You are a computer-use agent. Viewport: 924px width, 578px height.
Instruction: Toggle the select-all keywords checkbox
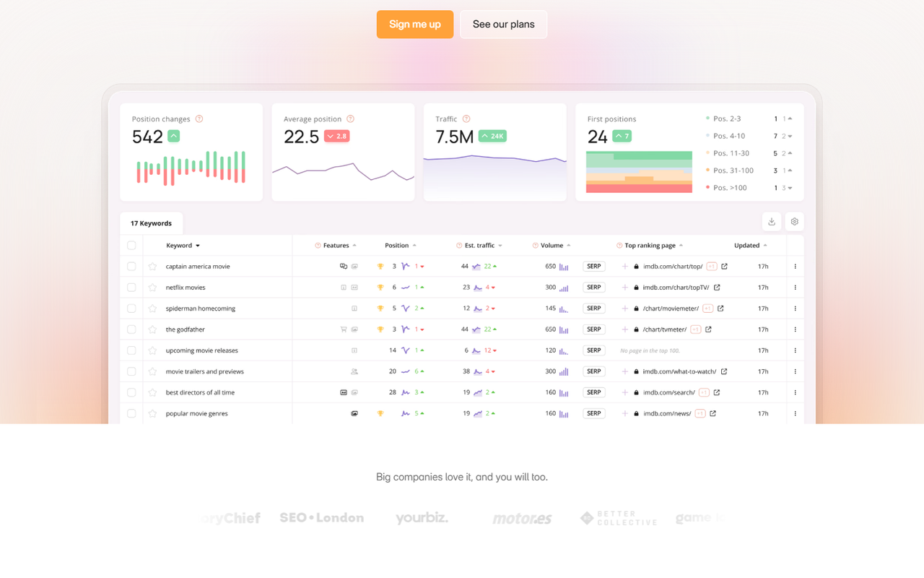point(131,246)
